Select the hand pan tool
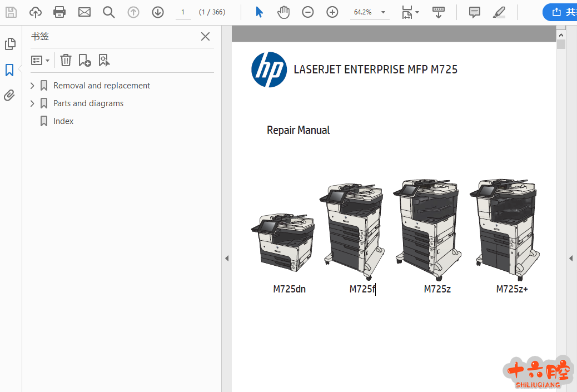577x392 pixels. pyautogui.click(x=283, y=12)
